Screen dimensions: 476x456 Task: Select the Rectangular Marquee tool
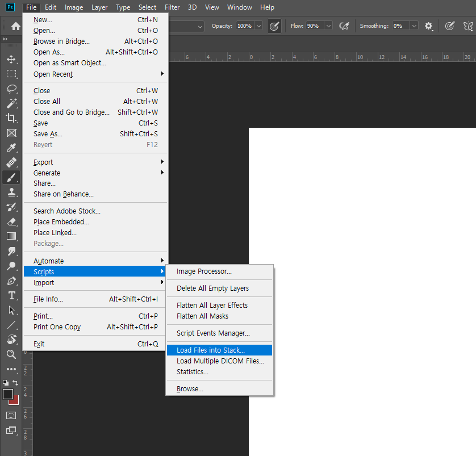[x=11, y=74]
